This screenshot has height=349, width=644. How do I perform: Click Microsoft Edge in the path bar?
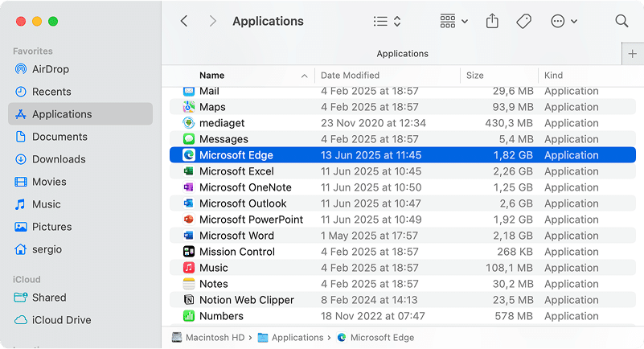pos(375,338)
